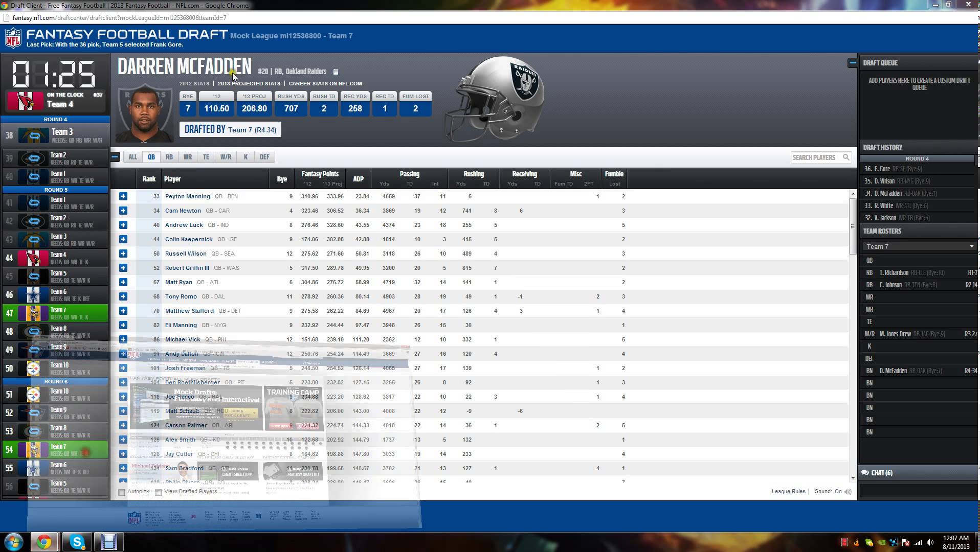Viewport: 980px width, 552px height.
Task: Click the sound speaker icon
Action: pyautogui.click(x=848, y=492)
